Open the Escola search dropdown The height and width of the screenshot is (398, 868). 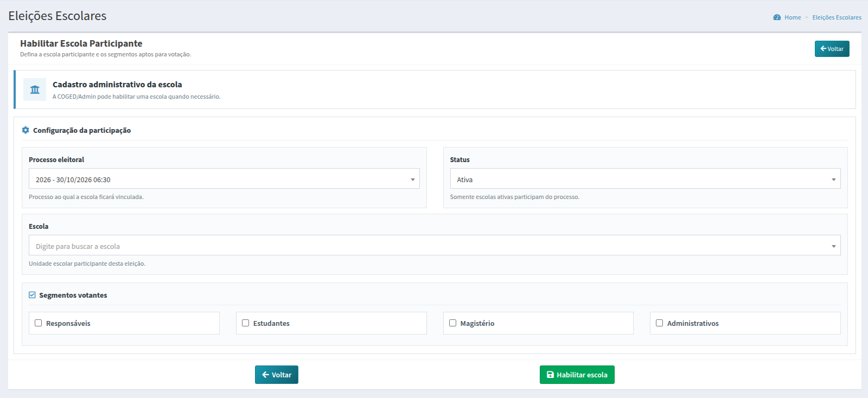pyautogui.click(x=435, y=246)
